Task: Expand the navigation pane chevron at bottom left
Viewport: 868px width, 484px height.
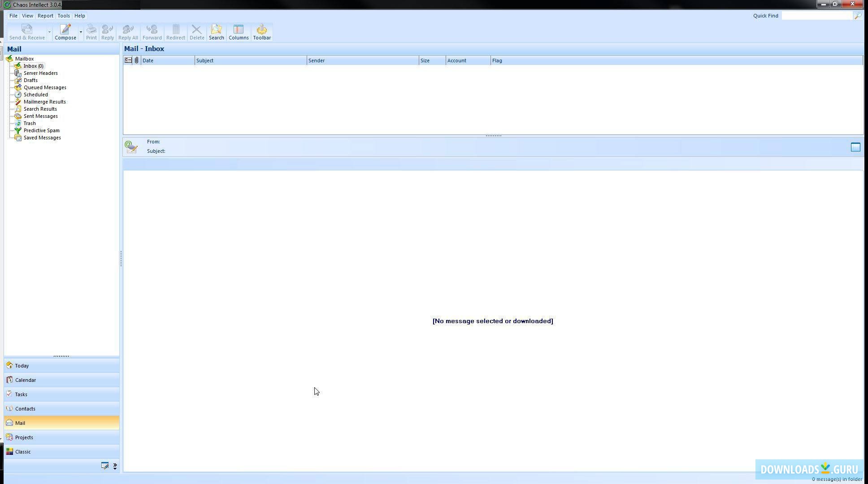Action: tap(115, 466)
